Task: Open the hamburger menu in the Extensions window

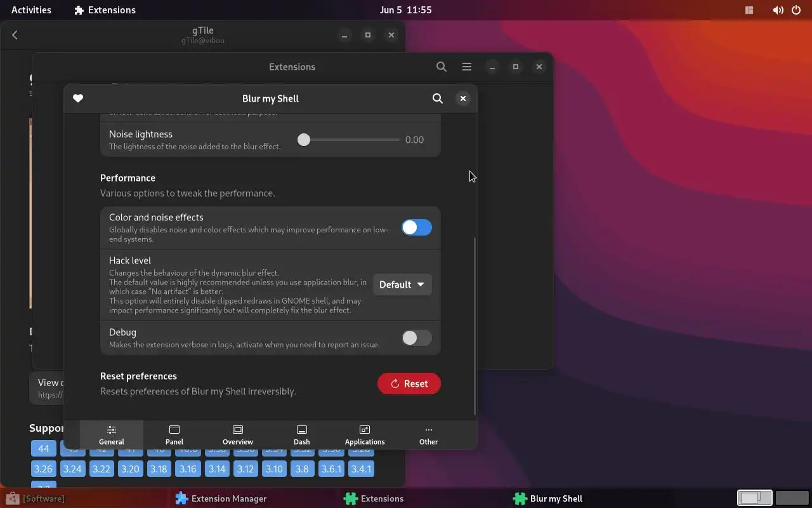Action: pyautogui.click(x=467, y=67)
